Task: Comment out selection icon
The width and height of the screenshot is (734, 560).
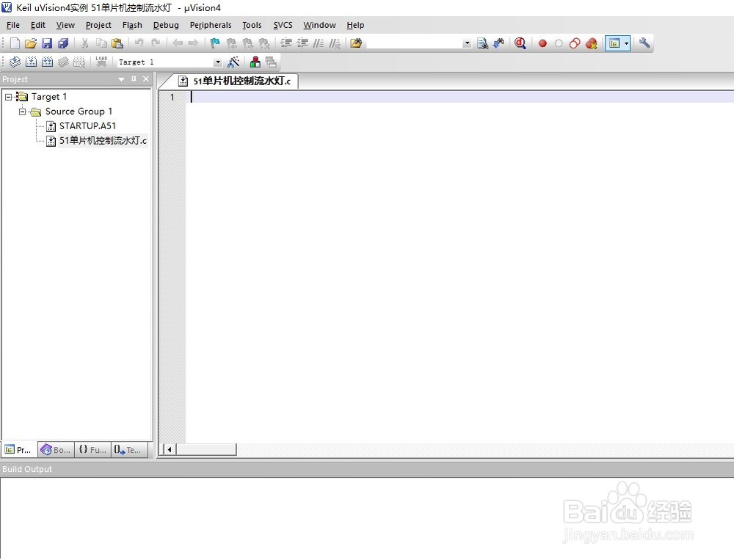Action: [x=319, y=43]
